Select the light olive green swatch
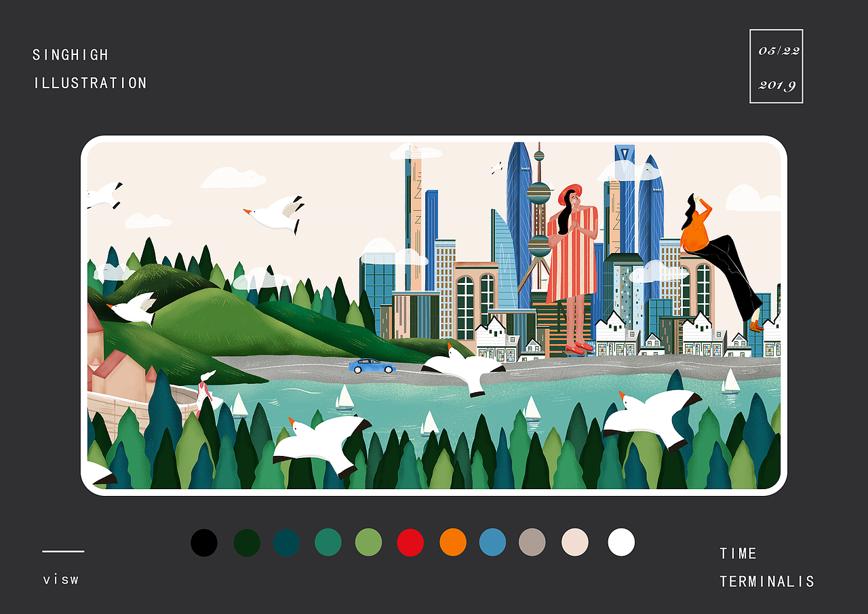 click(369, 543)
